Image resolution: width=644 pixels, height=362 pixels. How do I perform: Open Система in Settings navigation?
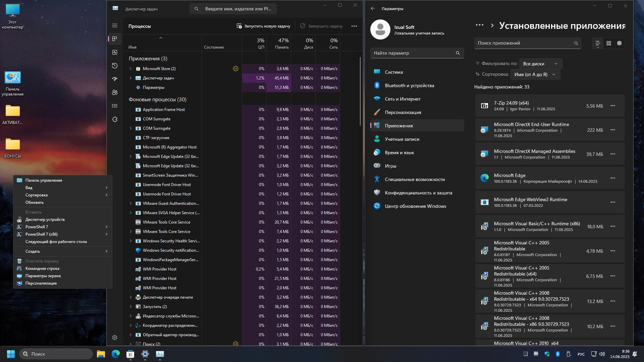click(417, 72)
